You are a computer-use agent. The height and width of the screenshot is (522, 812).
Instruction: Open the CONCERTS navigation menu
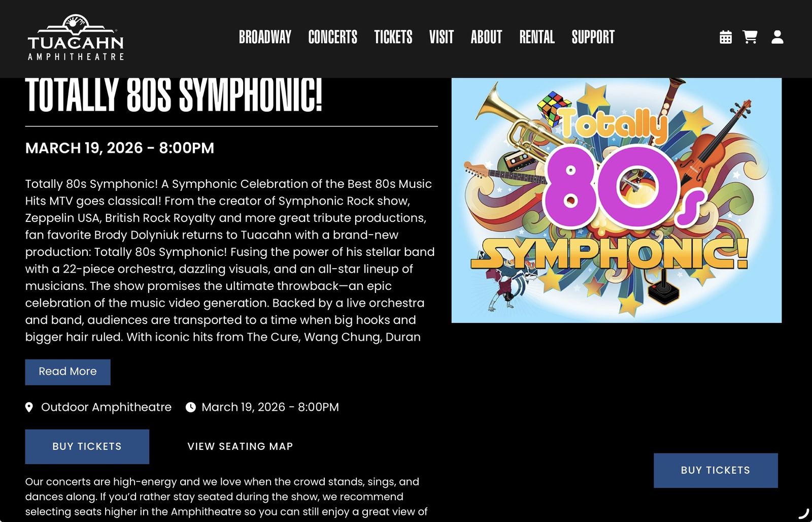(333, 37)
